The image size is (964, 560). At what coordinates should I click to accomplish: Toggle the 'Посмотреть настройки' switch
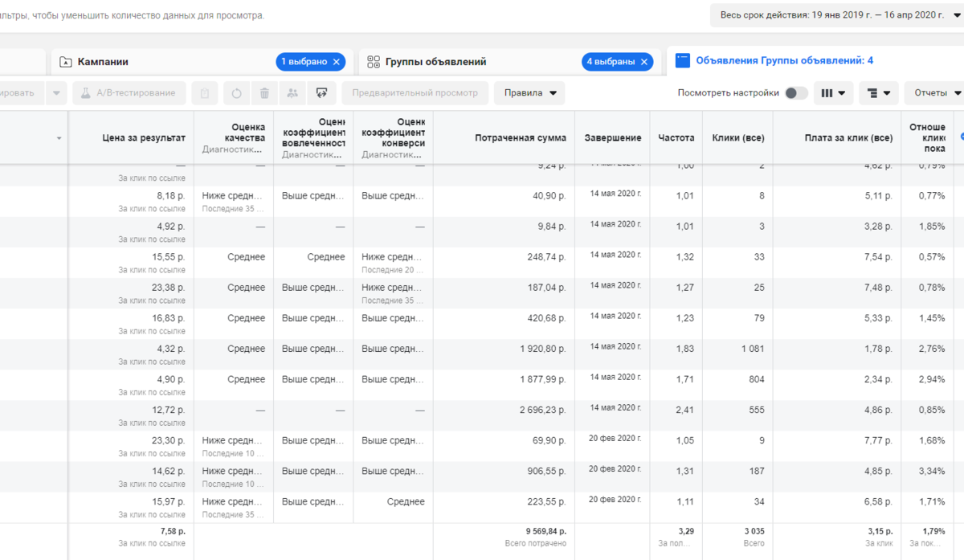point(795,93)
